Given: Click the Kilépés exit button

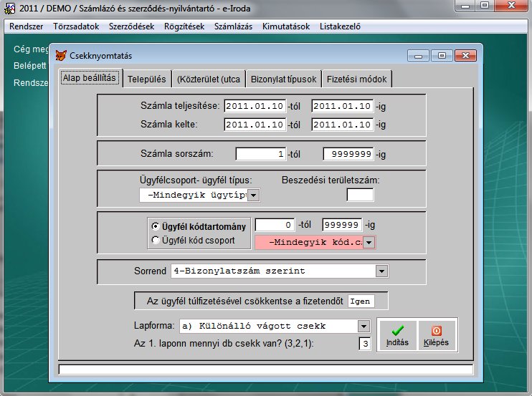Looking at the screenshot, I should tap(436, 334).
